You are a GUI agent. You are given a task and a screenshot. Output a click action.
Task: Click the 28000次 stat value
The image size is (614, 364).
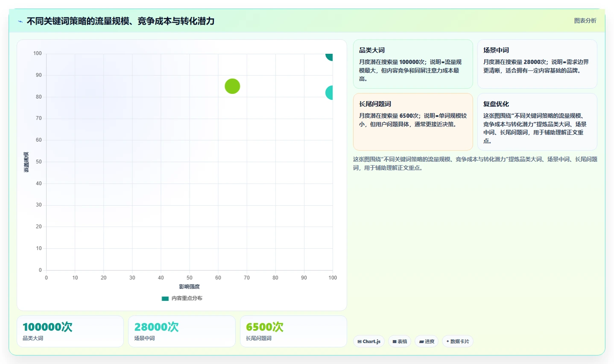tap(156, 327)
